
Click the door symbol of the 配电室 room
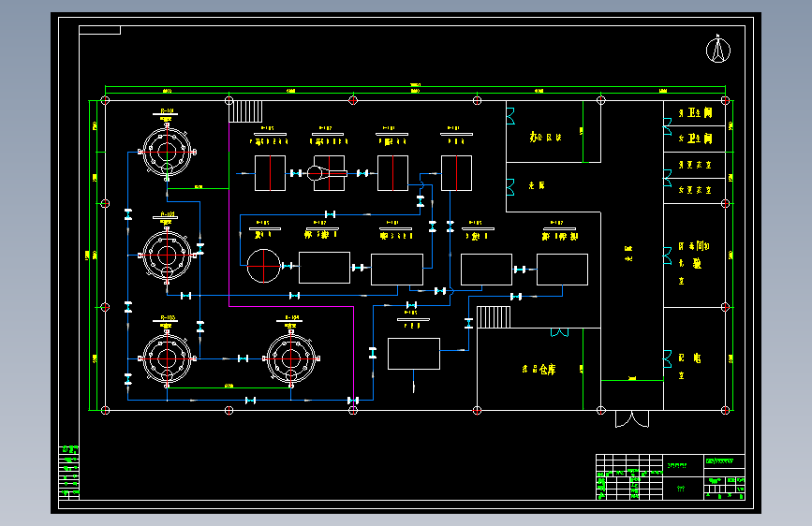[668, 358]
